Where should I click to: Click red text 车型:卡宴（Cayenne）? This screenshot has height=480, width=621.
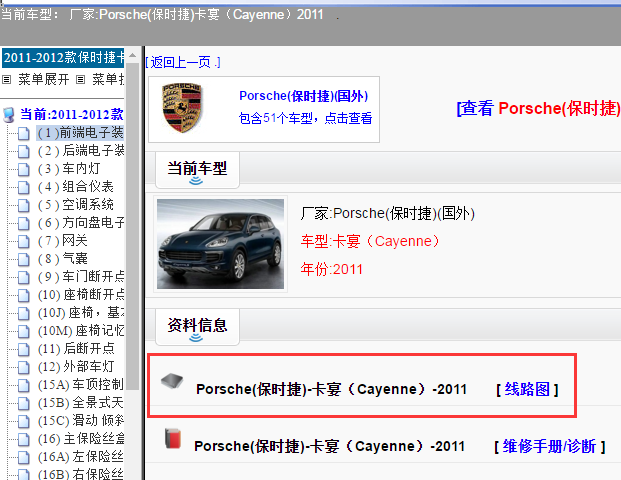coord(370,241)
